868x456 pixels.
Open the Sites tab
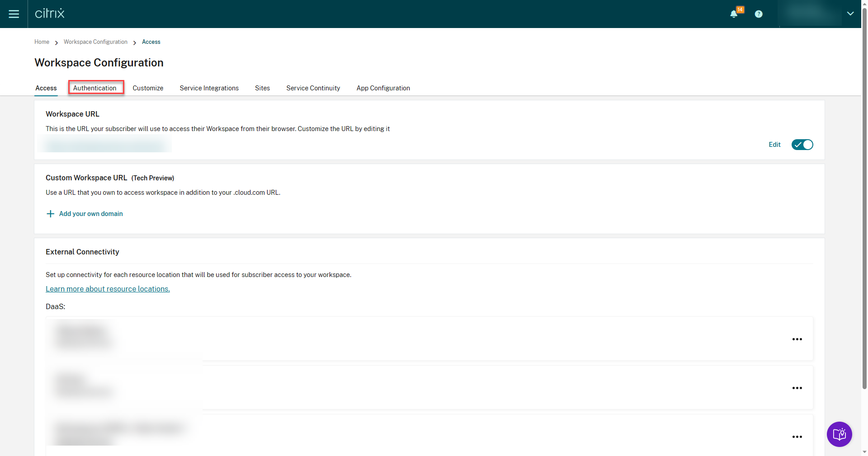(262, 88)
